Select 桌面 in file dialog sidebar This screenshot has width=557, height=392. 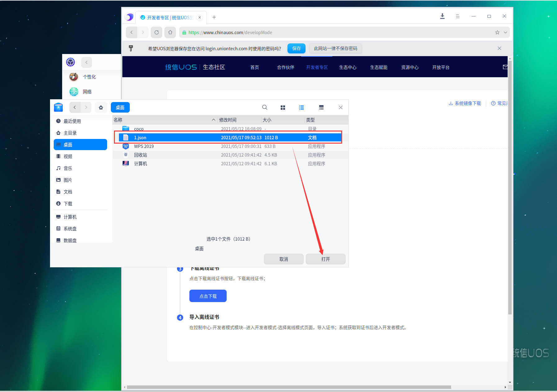click(x=80, y=145)
